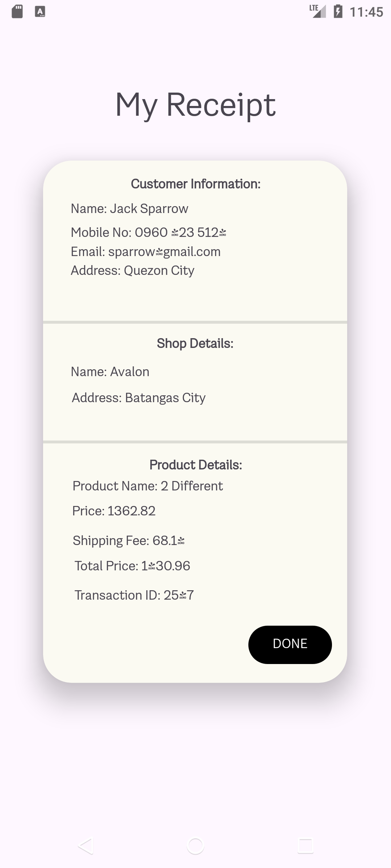Tap the sparrow gmail email line

[x=146, y=252]
